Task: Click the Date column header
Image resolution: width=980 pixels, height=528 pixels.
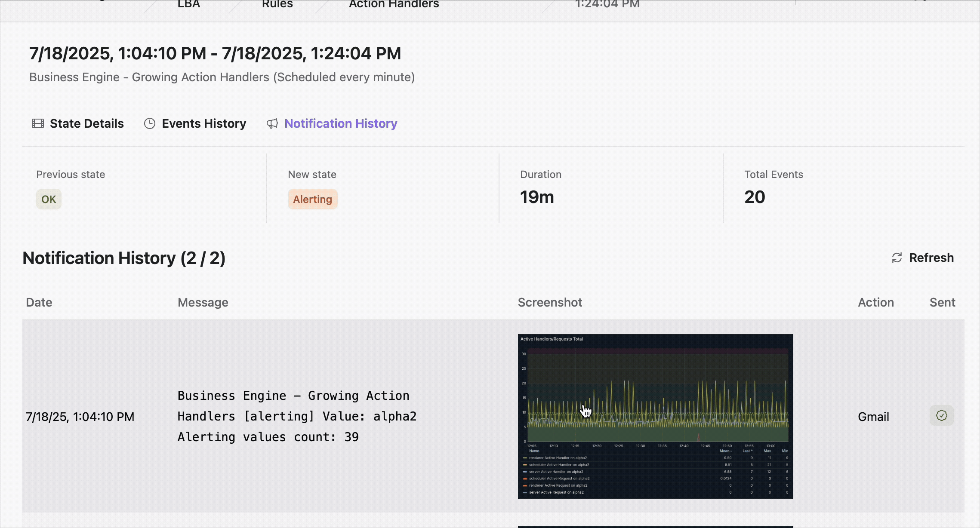Action: pyautogui.click(x=39, y=302)
